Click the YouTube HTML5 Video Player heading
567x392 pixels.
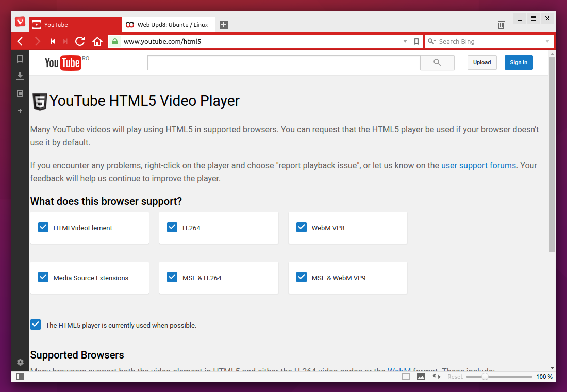[x=145, y=101]
